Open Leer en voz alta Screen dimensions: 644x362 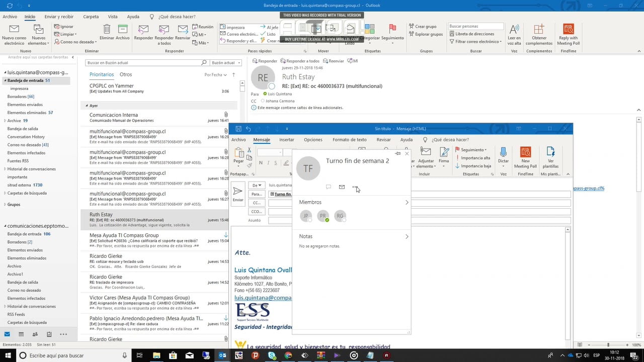[x=514, y=34]
